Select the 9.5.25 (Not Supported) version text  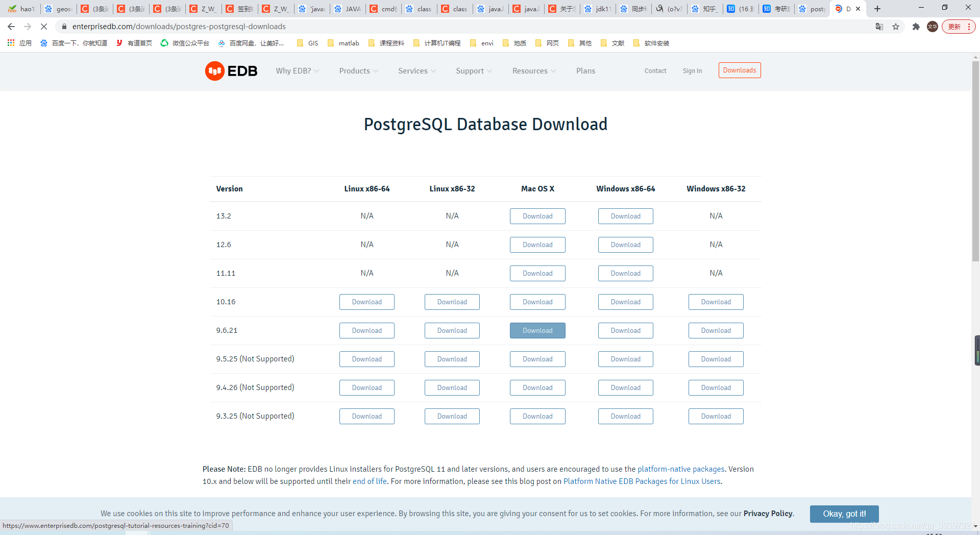(x=255, y=359)
